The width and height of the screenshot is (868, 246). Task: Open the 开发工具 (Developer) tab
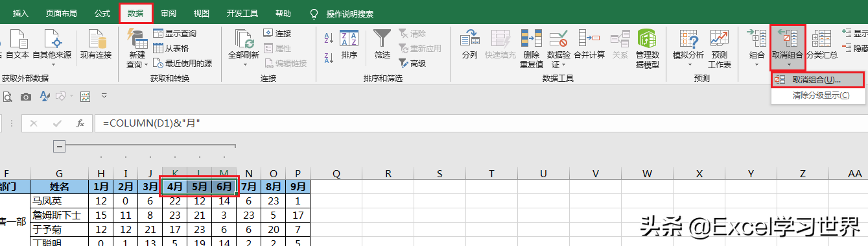[x=242, y=13]
